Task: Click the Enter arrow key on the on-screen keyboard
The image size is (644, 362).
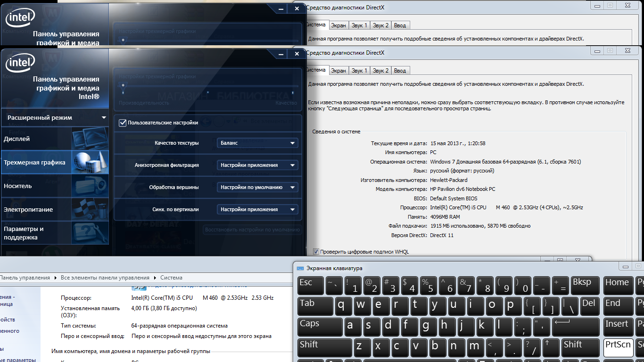Action: (575, 326)
